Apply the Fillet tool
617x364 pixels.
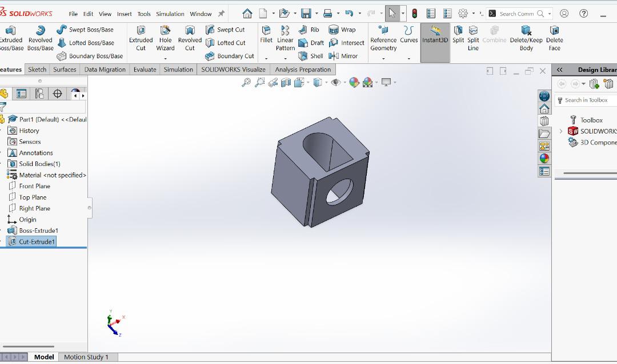tap(266, 35)
